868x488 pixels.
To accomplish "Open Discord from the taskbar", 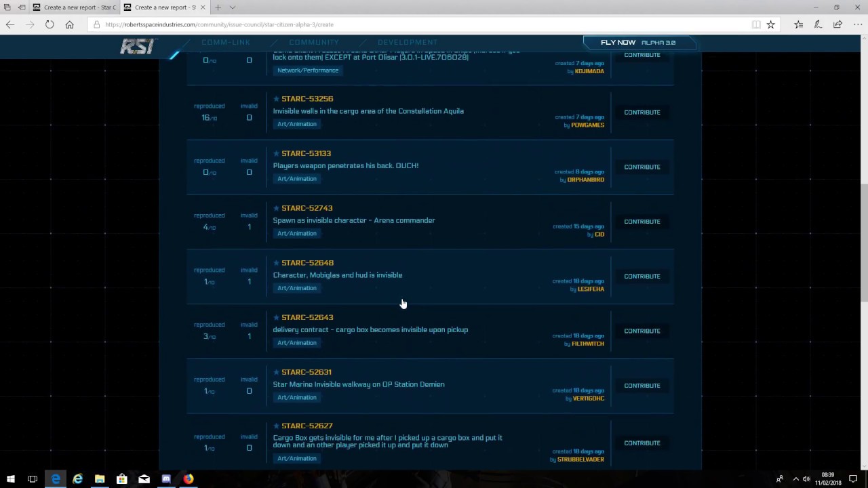I will (166, 479).
